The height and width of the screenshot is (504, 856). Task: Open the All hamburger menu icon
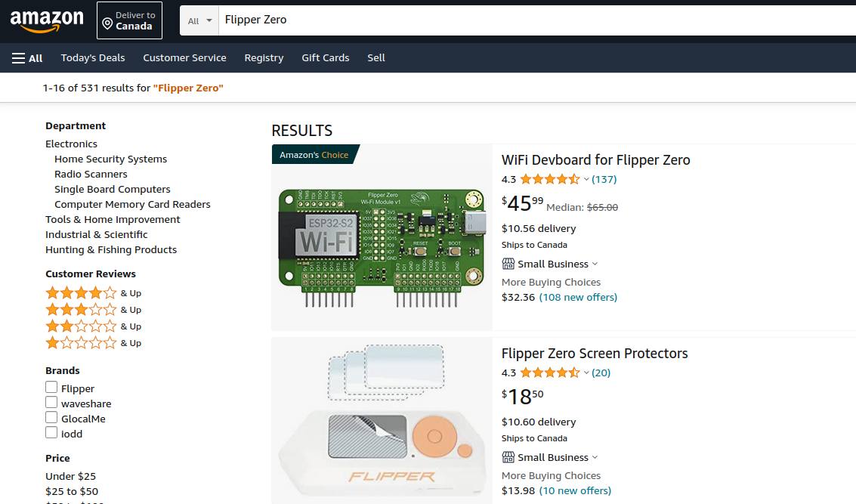click(x=19, y=58)
